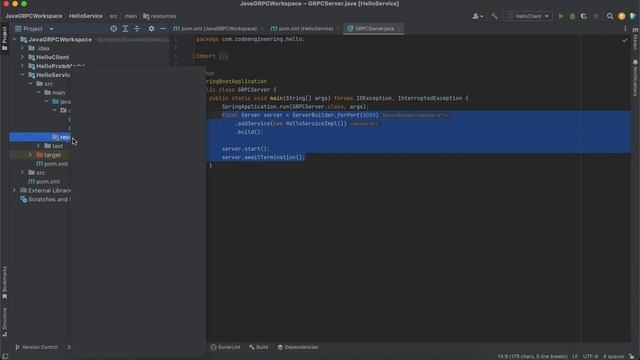Viewport: 640px width, 360px height.
Task: Open the editor tabs more options icon
Action: [x=625, y=29]
